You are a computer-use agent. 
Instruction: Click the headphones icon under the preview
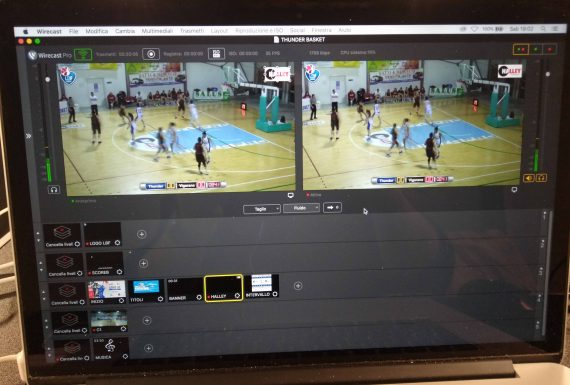point(54,189)
